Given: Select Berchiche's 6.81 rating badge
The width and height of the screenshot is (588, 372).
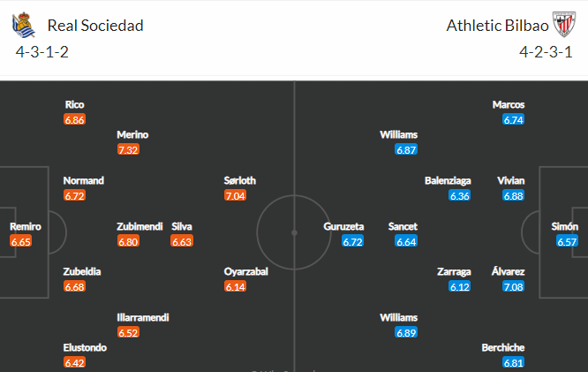Looking at the screenshot, I should (513, 362).
